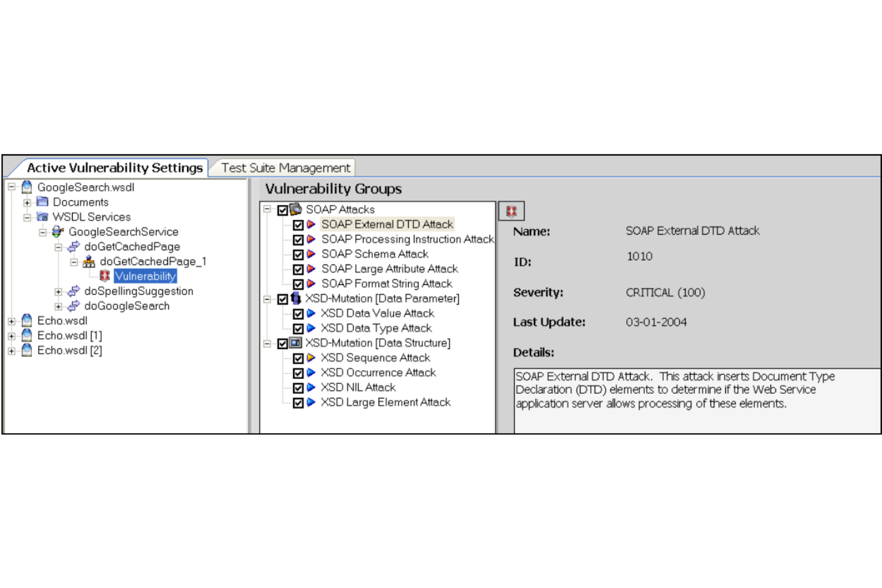Screen dimensions: 882x588
Task: Uncheck the SOAP Attacks group checkbox
Action: point(283,210)
